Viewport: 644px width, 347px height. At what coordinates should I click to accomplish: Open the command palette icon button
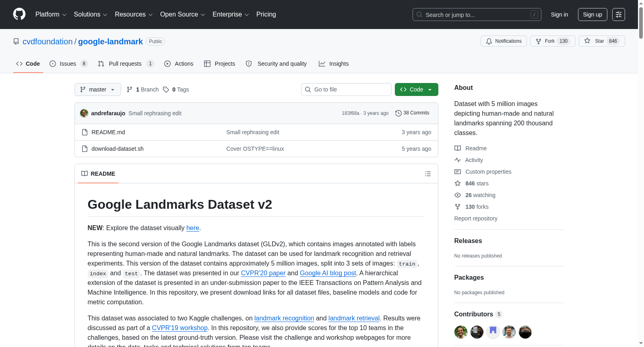pos(619,15)
